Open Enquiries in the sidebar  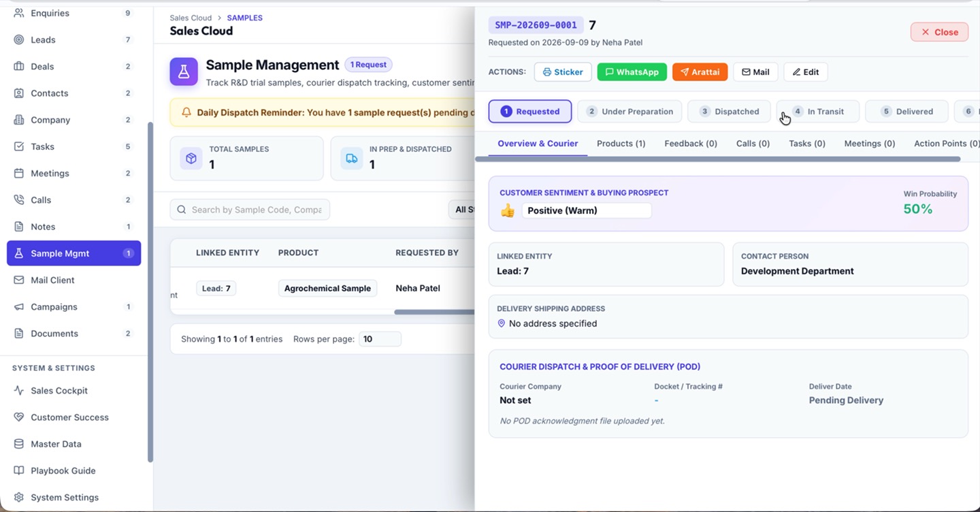(x=73, y=13)
